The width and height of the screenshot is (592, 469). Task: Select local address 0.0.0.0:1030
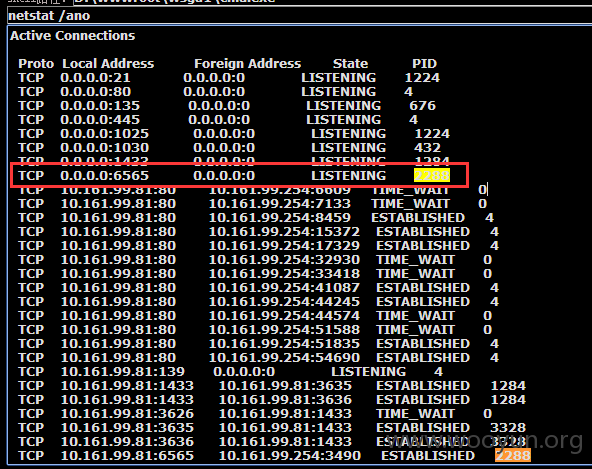(105, 147)
